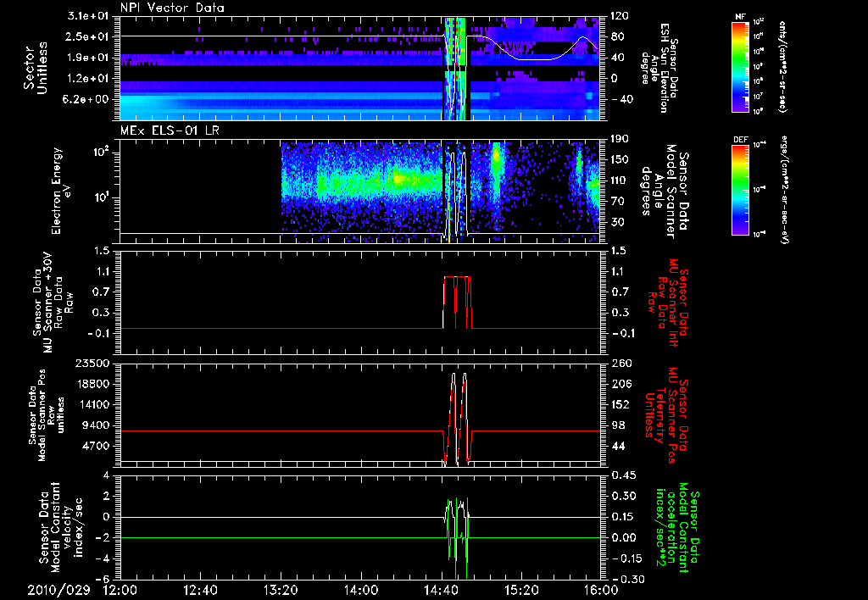The height and width of the screenshot is (600, 868).
Task: Click the "Electron Energy eV" axis title
Action: [61, 191]
